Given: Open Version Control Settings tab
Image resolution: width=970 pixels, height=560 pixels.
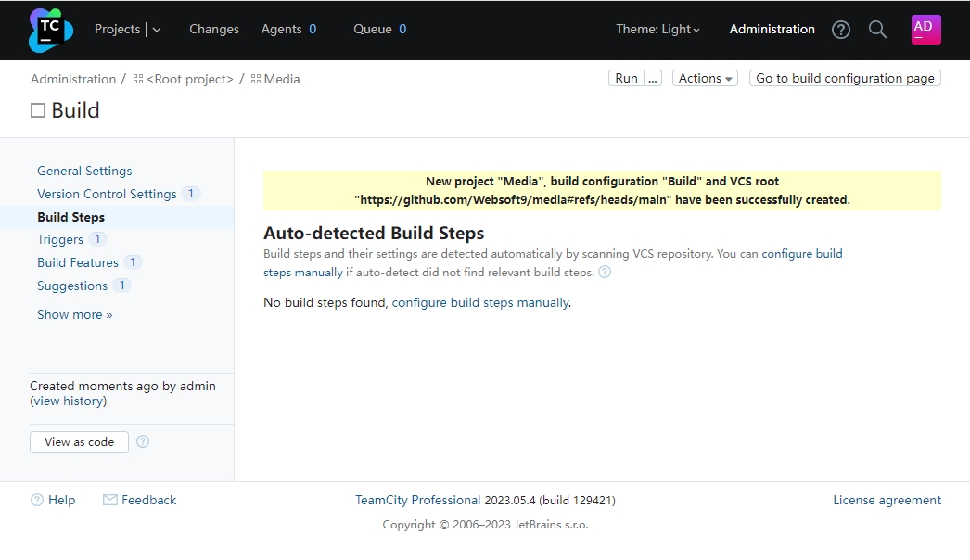Looking at the screenshot, I should tap(107, 194).
